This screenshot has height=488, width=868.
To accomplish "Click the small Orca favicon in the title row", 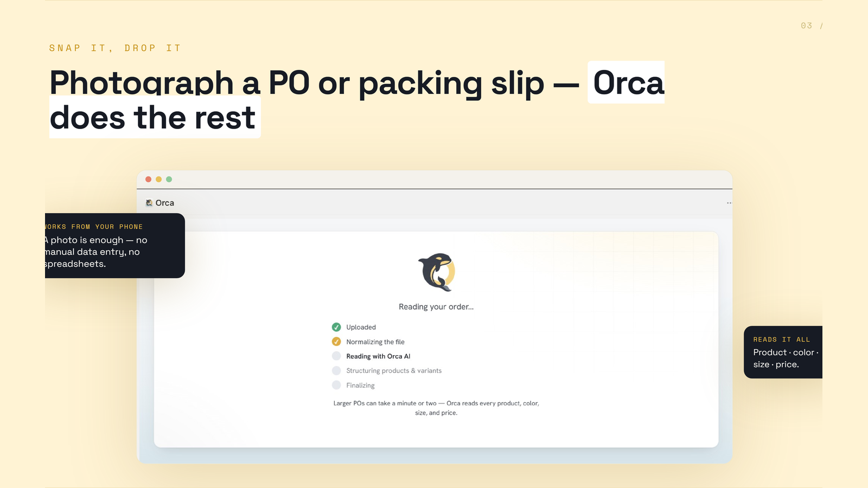I will (x=149, y=203).
